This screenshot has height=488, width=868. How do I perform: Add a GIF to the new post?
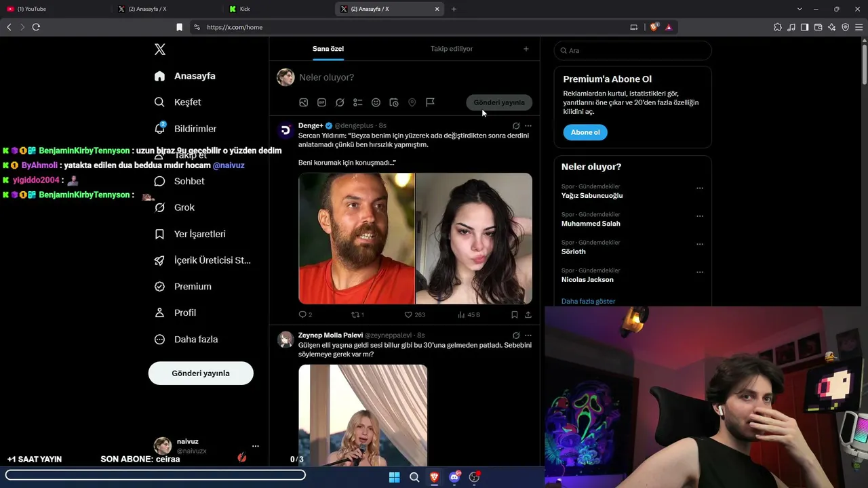pos(321,102)
